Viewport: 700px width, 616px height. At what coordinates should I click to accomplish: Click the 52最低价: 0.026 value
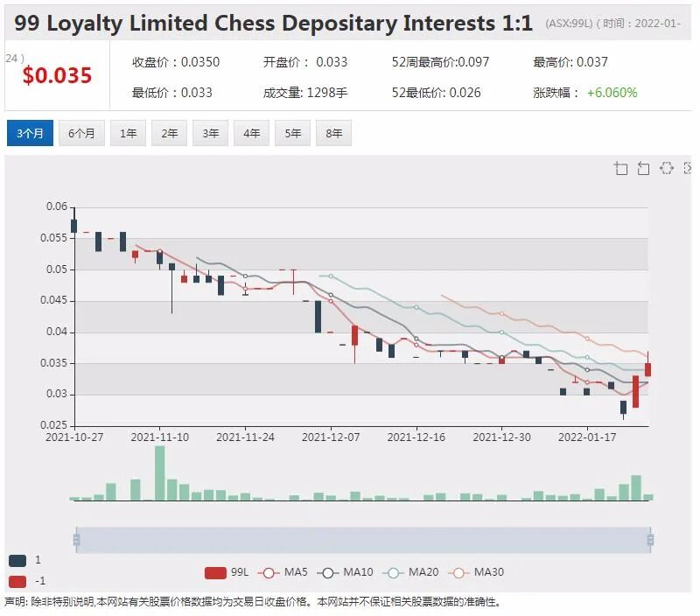436,93
